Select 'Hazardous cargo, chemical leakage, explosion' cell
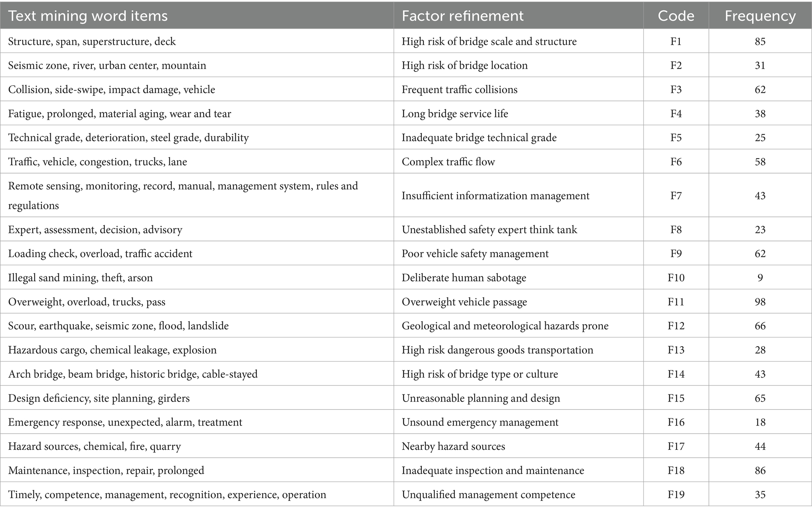This screenshot has height=513, width=812. tap(112, 350)
